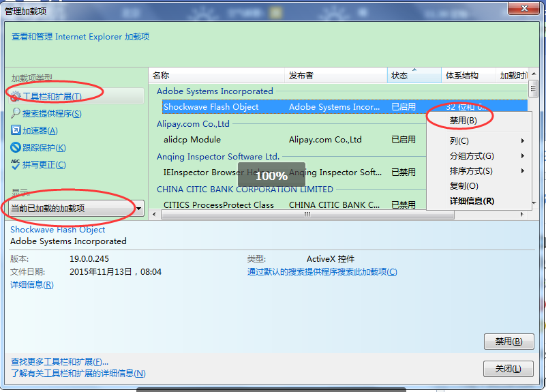This screenshot has height=392, width=546.
Task: Open the find more toolbars and extensions link
Action: pos(60,361)
